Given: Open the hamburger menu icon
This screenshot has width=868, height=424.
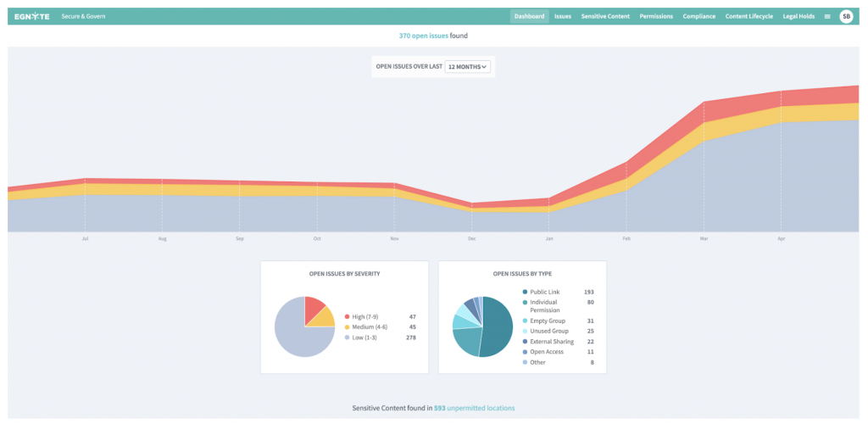Looking at the screenshot, I should [827, 16].
